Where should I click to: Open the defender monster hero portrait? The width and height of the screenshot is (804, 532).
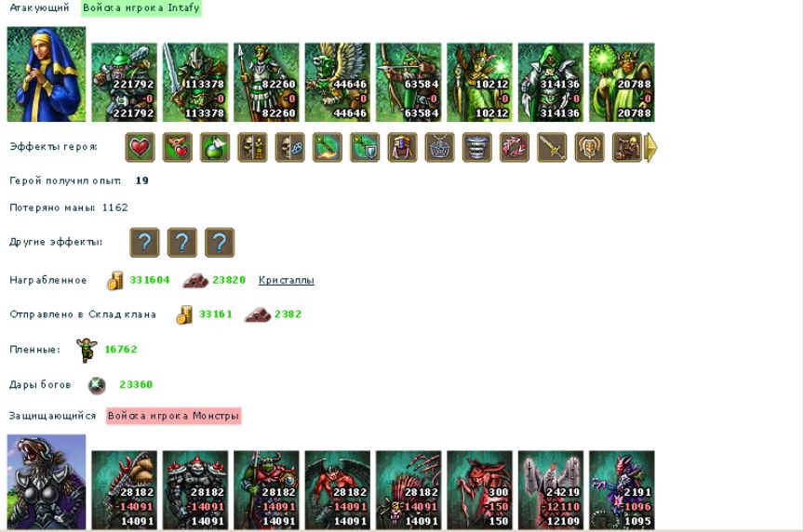click(47, 482)
